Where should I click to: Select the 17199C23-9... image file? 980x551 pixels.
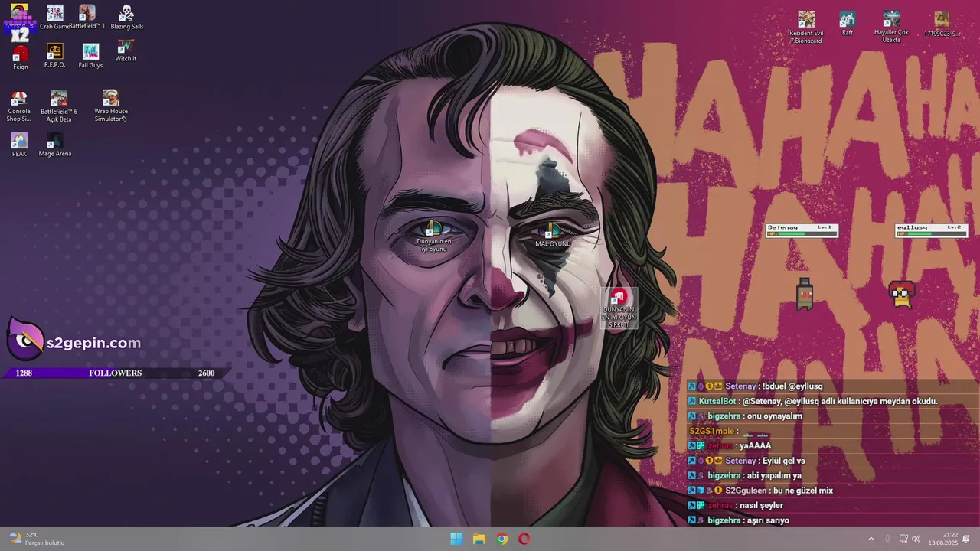942,24
